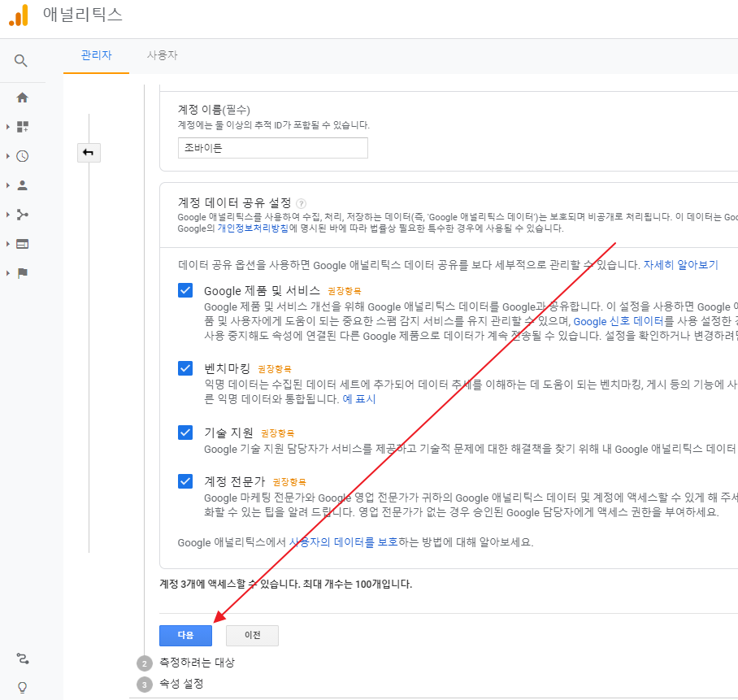Switch to the 사용자 tab
This screenshot has height=700, width=738.
162,55
